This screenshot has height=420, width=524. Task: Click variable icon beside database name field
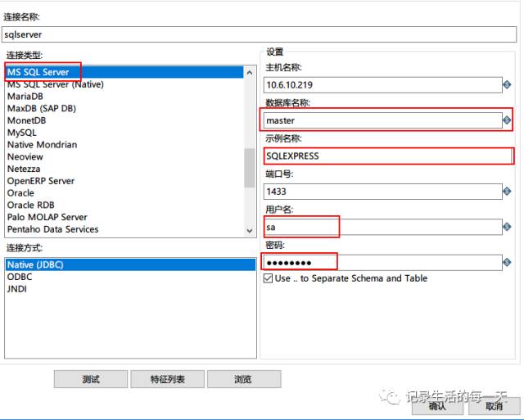[507, 120]
